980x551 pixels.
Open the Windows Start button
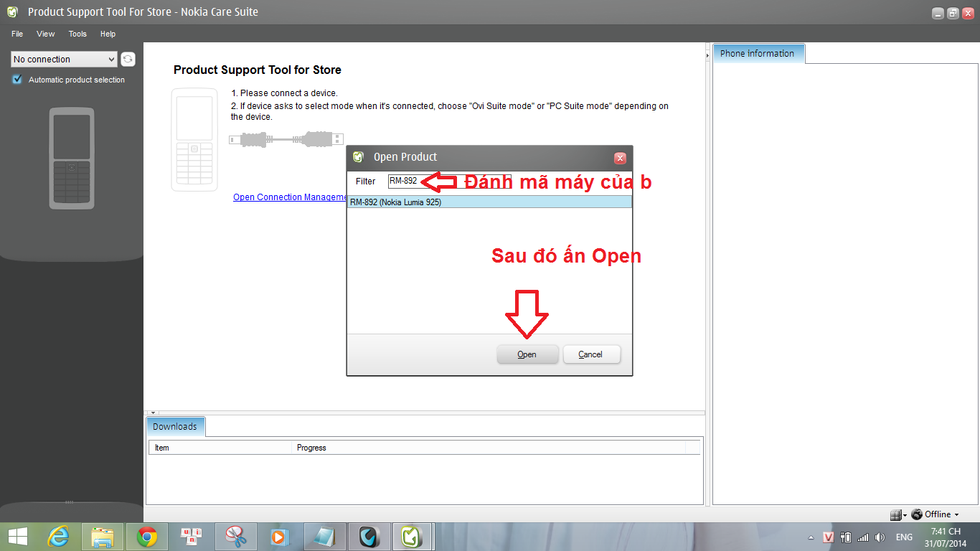(18, 536)
